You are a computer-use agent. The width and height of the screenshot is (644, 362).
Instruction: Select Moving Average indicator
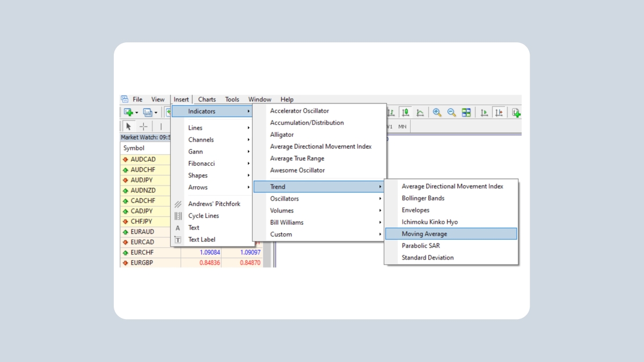point(451,234)
